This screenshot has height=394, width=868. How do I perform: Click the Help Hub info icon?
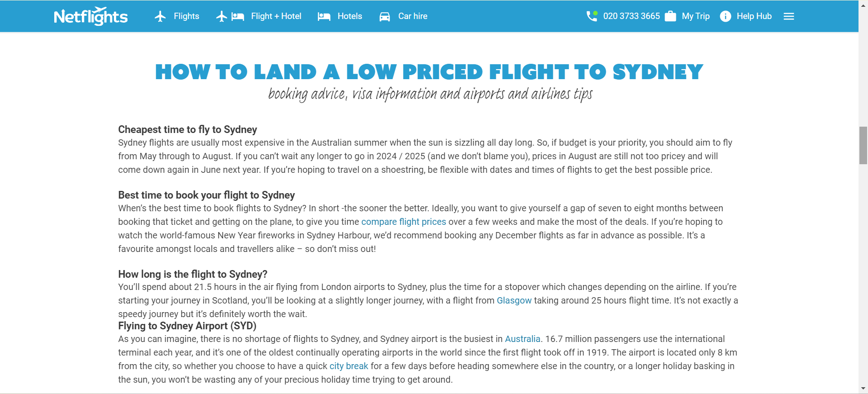point(725,16)
